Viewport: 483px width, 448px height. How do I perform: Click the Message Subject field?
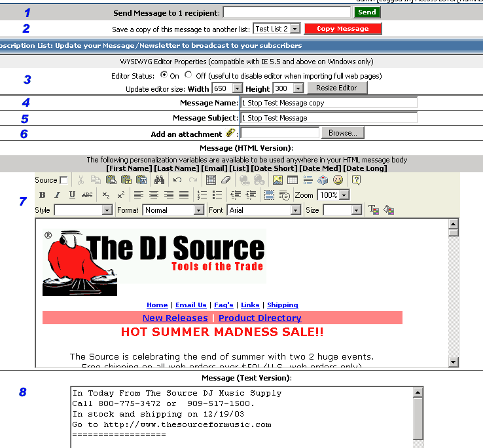point(329,117)
